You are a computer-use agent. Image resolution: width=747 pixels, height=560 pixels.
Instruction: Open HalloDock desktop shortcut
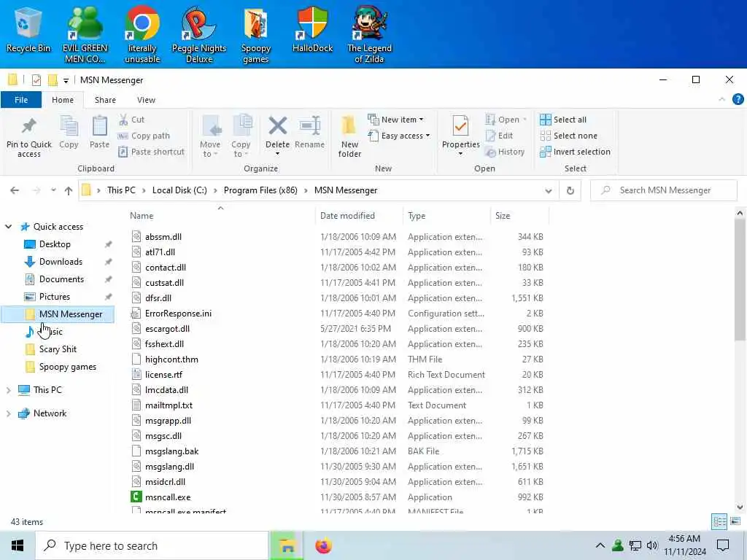312,29
